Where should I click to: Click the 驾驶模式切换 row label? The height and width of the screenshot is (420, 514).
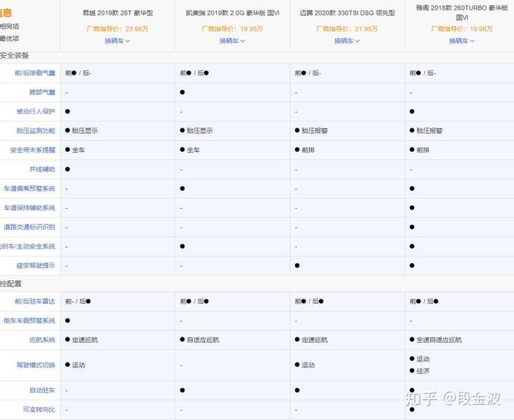pyautogui.click(x=36, y=364)
